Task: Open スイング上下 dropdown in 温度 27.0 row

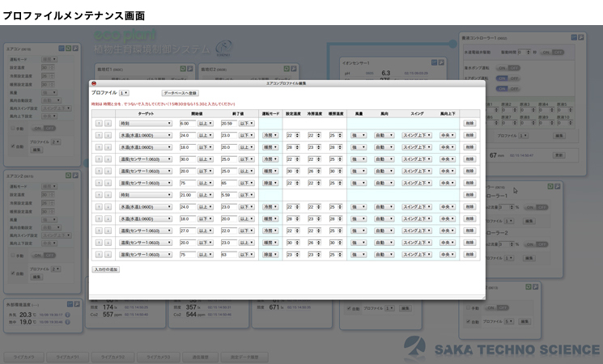Action: 417,231
